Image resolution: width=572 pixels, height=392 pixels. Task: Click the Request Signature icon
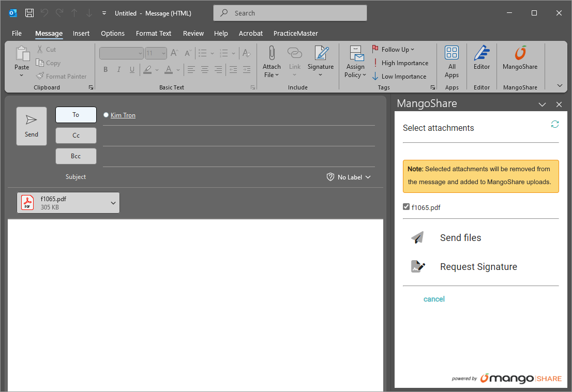pos(417,267)
